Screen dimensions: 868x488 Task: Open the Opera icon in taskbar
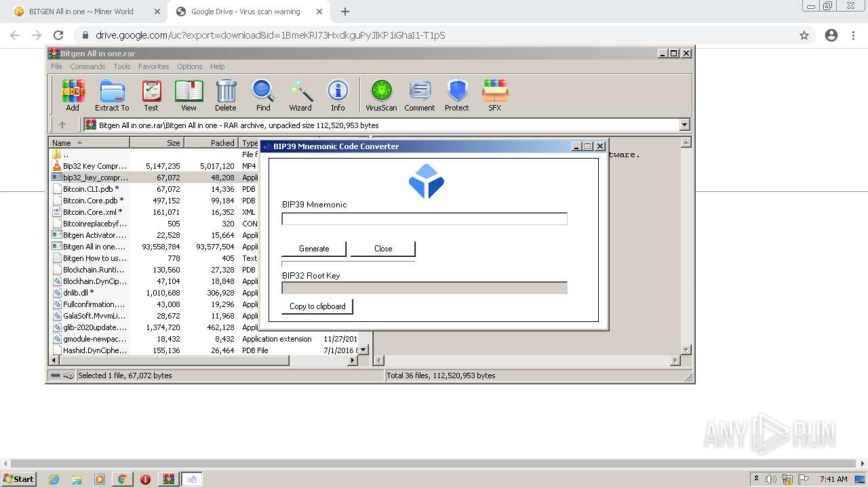tap(145, 479)
